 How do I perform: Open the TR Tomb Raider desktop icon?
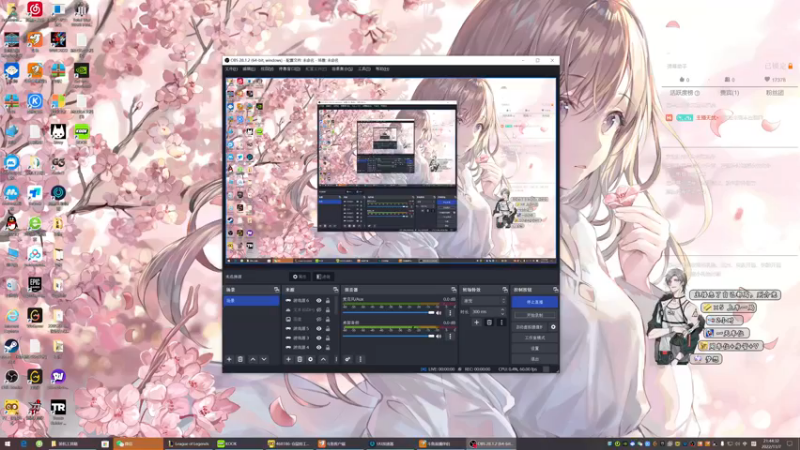pyautogui.click(x=58, y=408)
